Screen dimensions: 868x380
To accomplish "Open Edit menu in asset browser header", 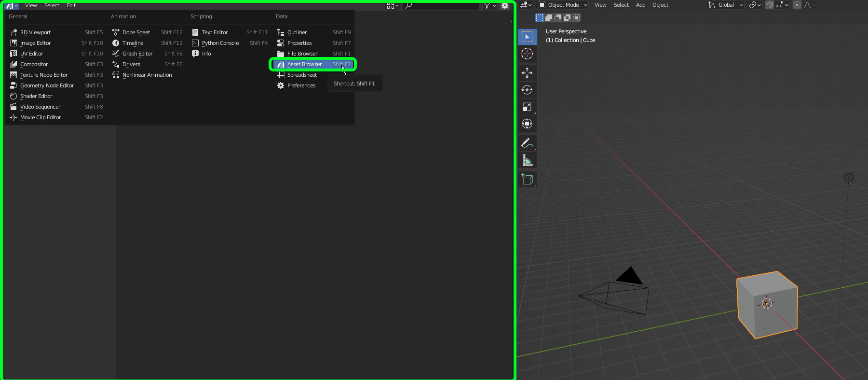I will (71, 5).
